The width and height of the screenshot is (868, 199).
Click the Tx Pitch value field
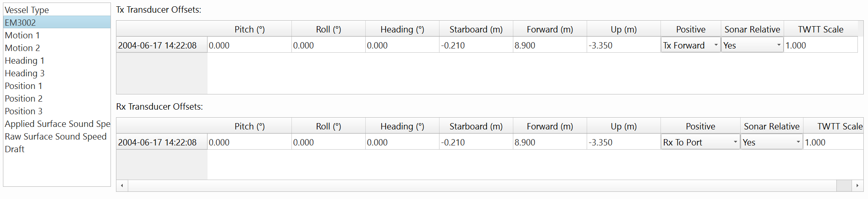coord(249,45)
